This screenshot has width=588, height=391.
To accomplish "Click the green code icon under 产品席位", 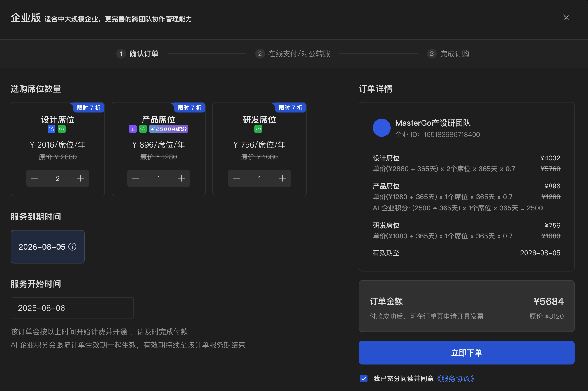I will tap(143, 129).
